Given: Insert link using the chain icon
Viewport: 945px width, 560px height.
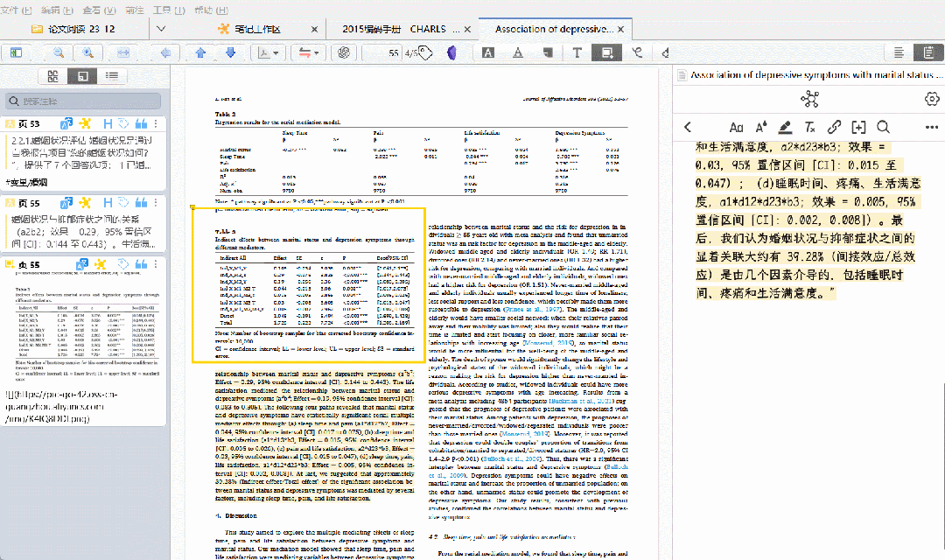Looking at the screenshot, I should 835,127.
